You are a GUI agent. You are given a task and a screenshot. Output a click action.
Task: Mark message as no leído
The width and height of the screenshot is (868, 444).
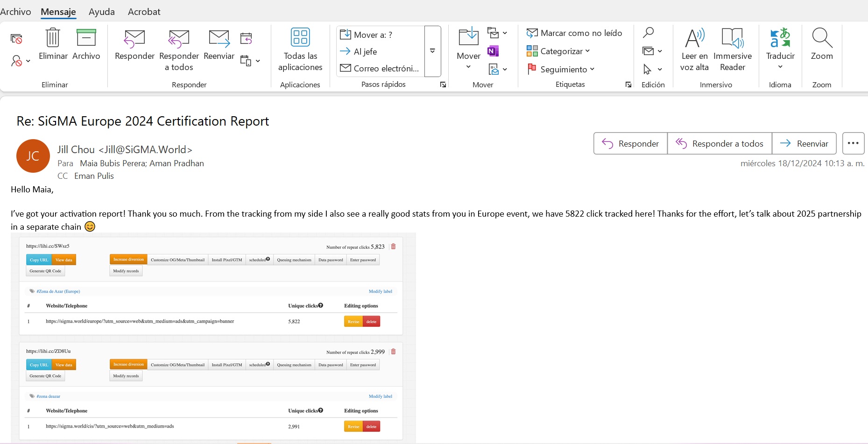[x=574, y=33]
